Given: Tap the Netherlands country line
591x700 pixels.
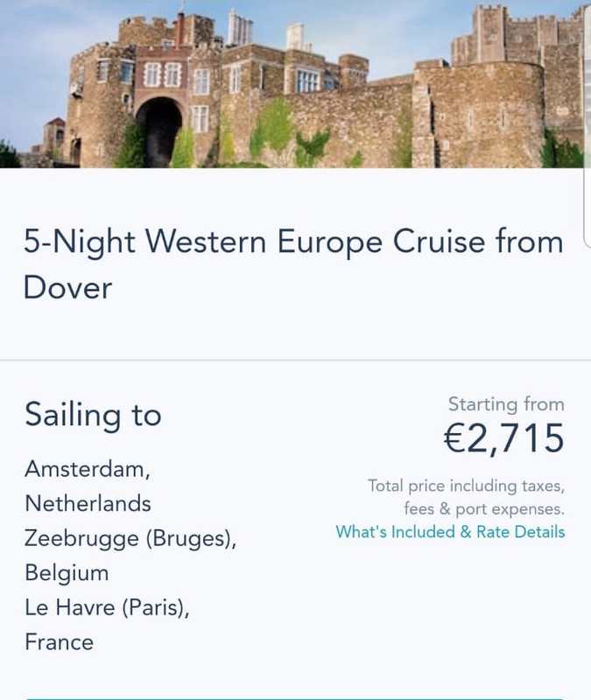Looking at the screenshot, I should (88, 504).
